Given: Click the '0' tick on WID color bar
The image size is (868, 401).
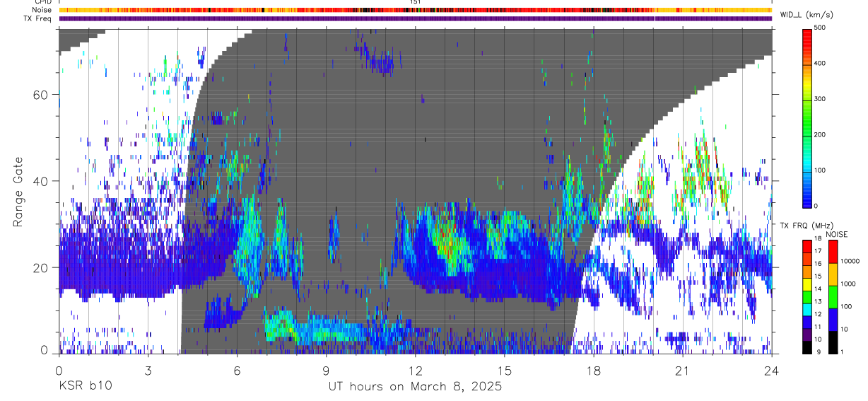Looking at the screenshot, I should (x=817, y=206).
